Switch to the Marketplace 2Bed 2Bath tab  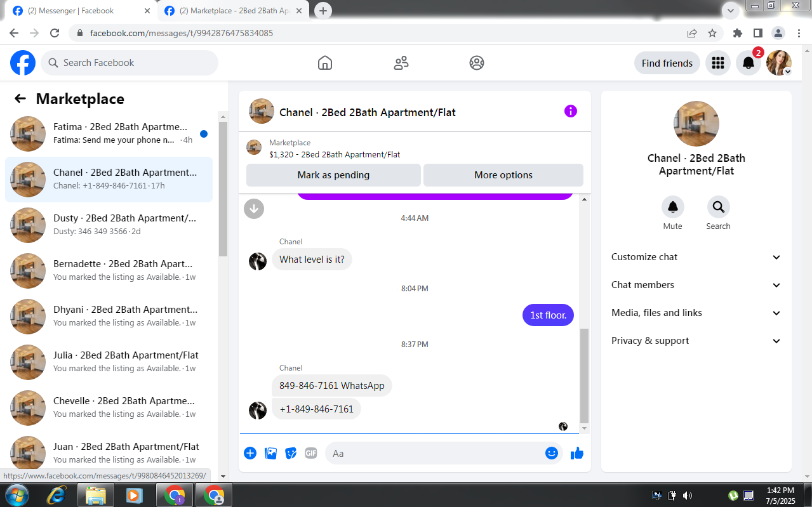234,11
